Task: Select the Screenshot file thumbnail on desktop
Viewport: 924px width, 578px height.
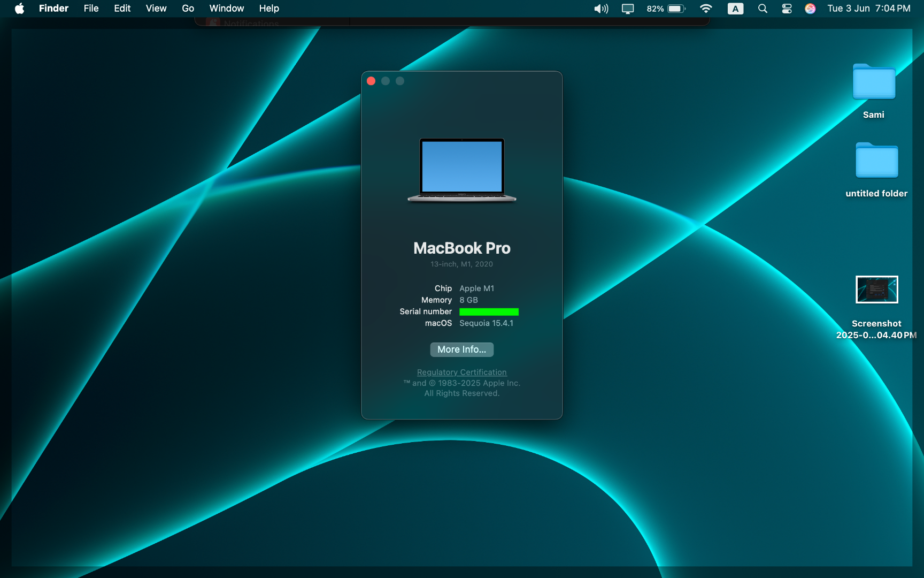Action: pos(876,290)
